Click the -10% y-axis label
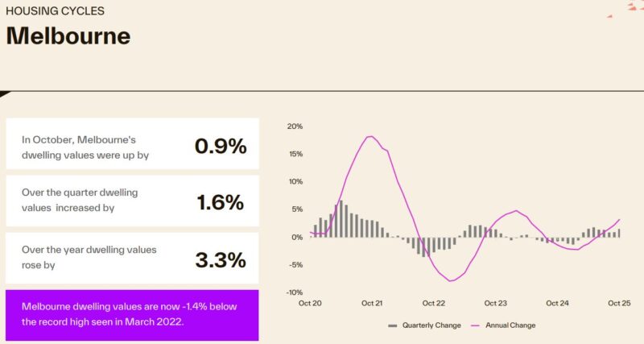 point(294,292)
